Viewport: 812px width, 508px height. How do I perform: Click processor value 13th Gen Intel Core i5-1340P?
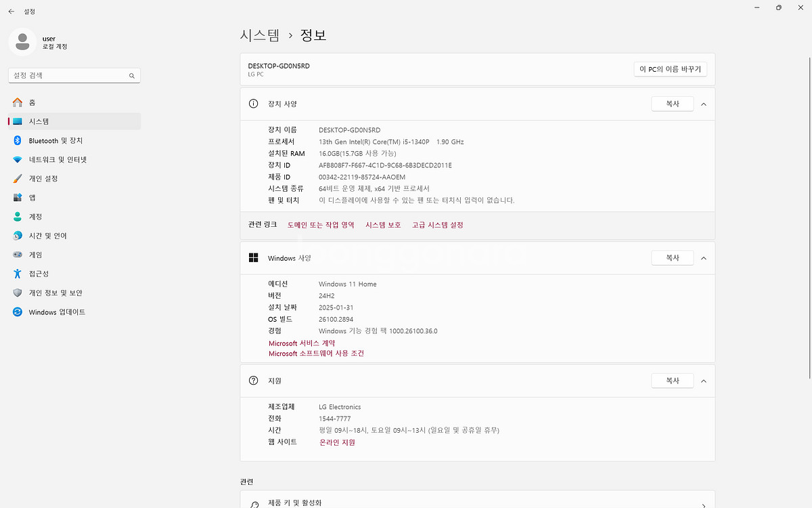391,142
